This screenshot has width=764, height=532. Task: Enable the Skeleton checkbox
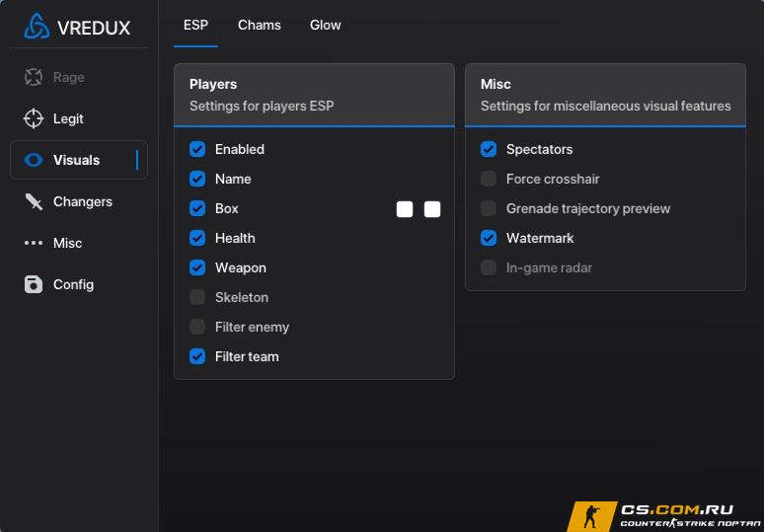(197, 297)
